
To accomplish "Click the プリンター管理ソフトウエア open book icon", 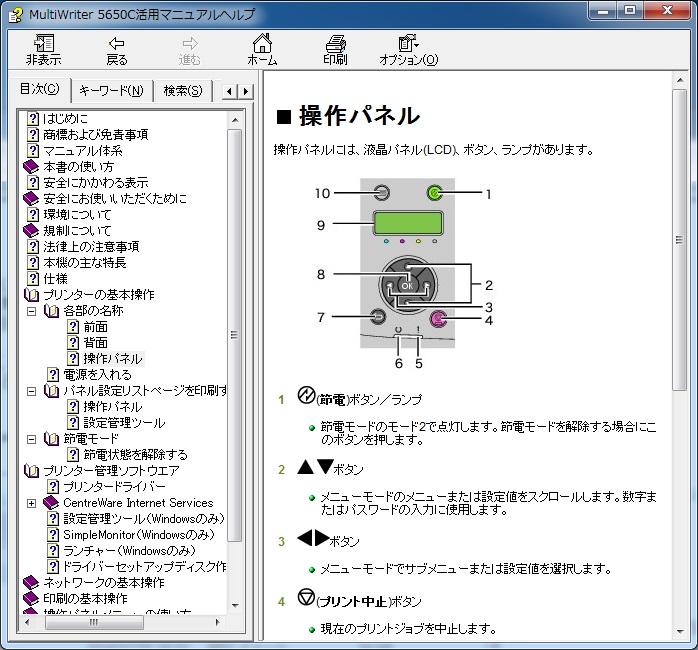I will click(x=31, y=471).
